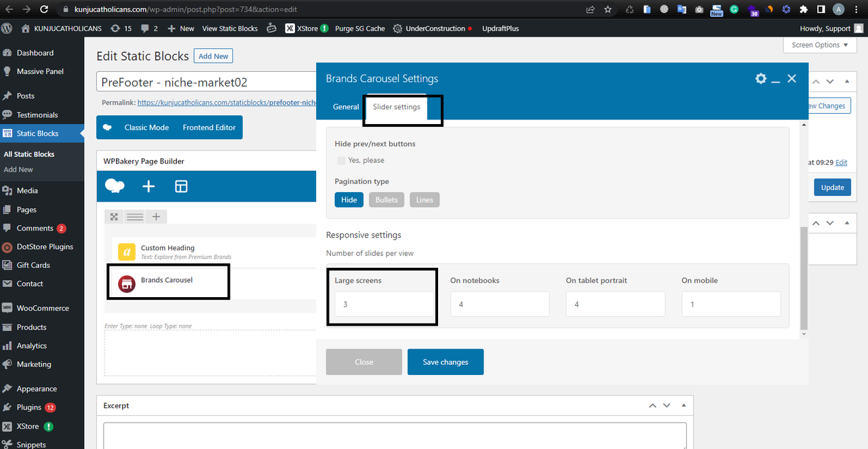
Task: Check the 'Yes, please' hide buttons checkbox
Action: [x=341, y=161]
